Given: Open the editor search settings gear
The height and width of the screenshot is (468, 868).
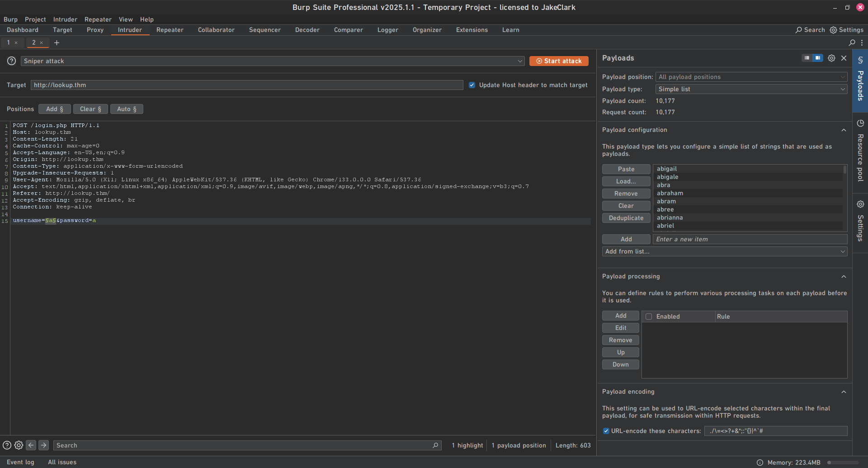Looking at the screenshot, I should click(19, 445).
